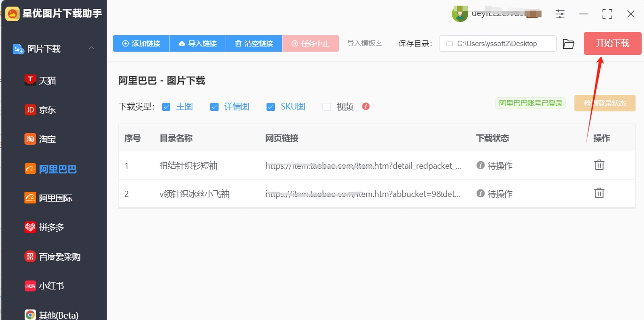This screenshot has height=320, width=644.
Task: Maximize the application window
Action: coord(607,14)
